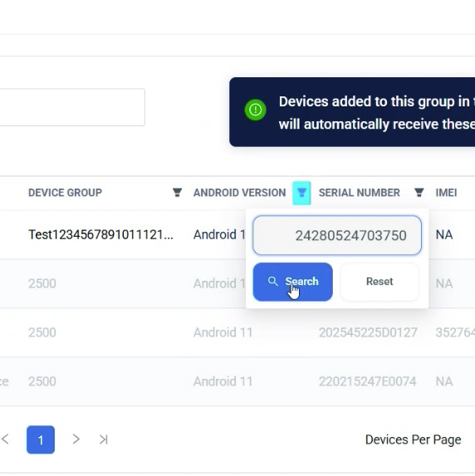Screen dimensions: 475x476
Task: Jump to the last page arrow
Action: [x=104, y=439]
